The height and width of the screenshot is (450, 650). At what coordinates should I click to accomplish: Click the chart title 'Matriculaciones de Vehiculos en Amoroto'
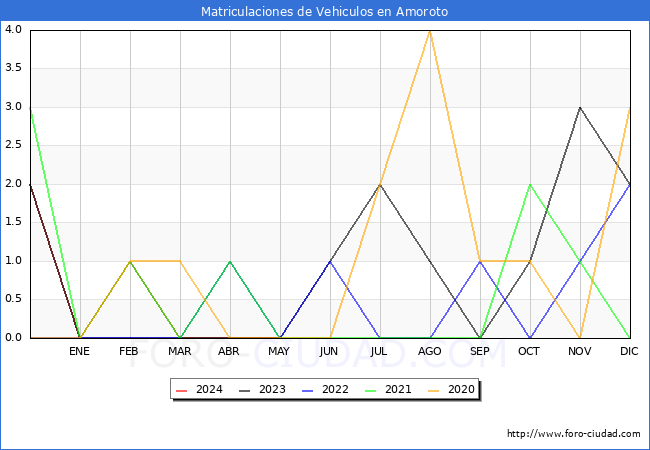324,12
